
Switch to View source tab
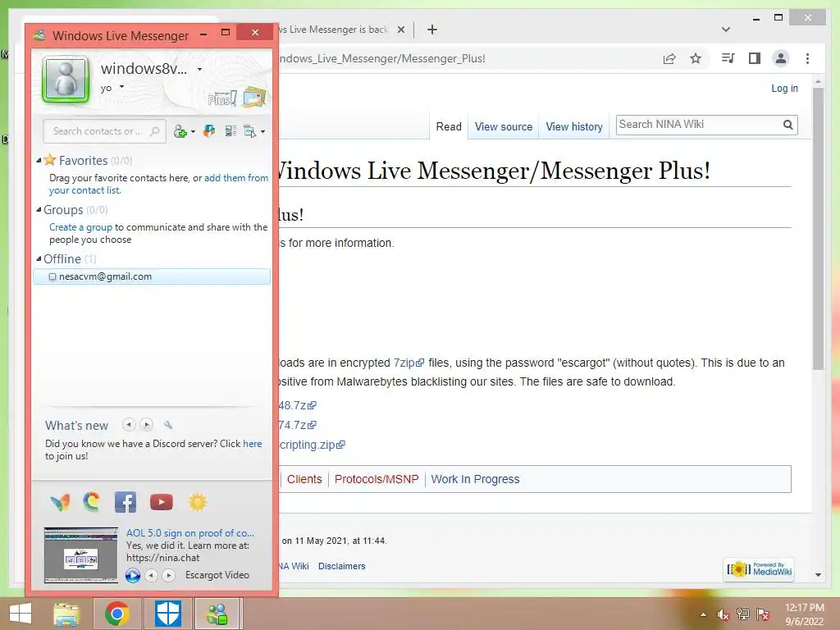504,126
